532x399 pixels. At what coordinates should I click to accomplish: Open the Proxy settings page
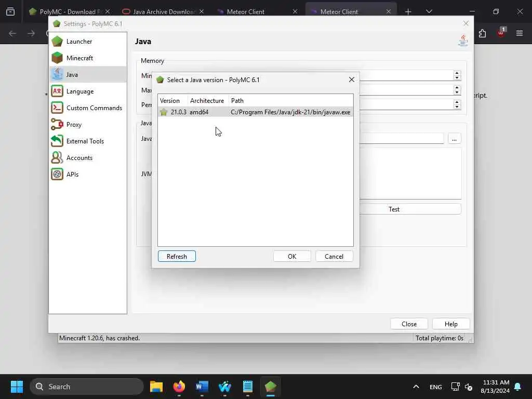click(x=88, y=125)
